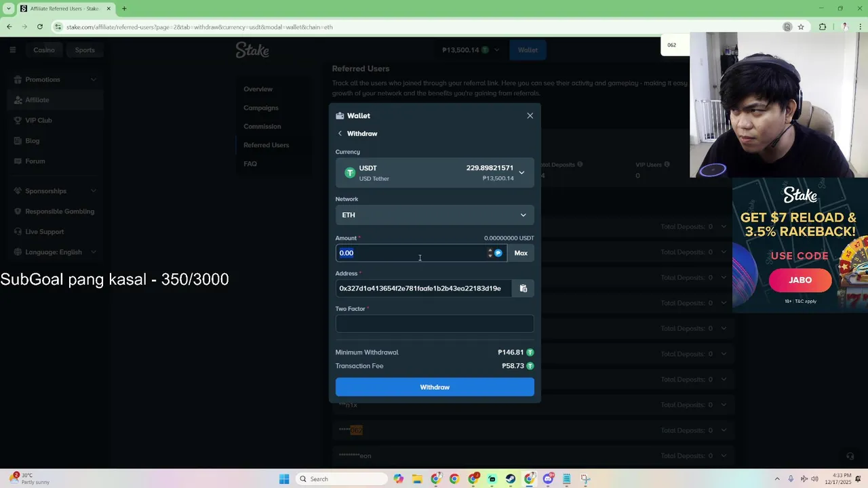The image size is (868, 488).
Task: Switch to the Casino tab
Action: [x=44, y=49]
